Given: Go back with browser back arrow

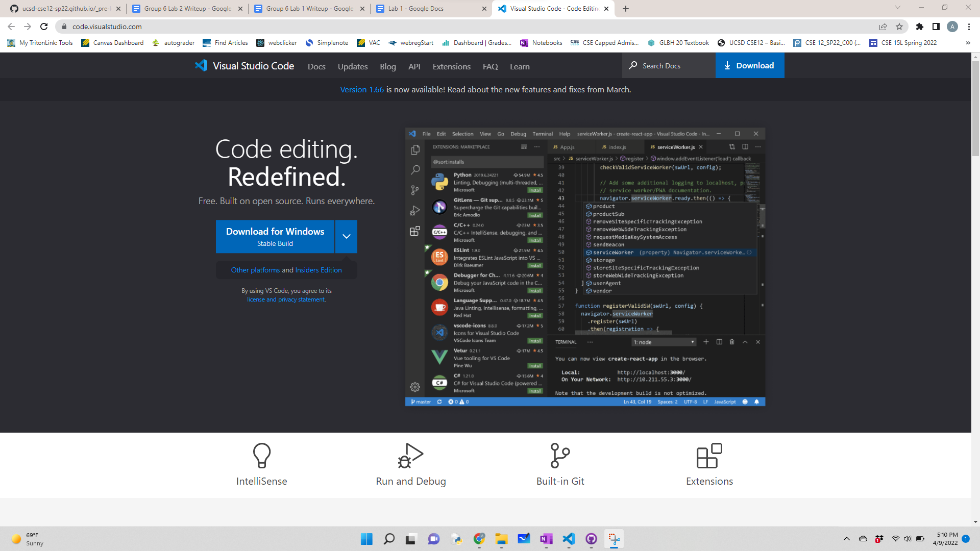Looking at the screenshot, I should pyautogui.click(x=11, y=27).
